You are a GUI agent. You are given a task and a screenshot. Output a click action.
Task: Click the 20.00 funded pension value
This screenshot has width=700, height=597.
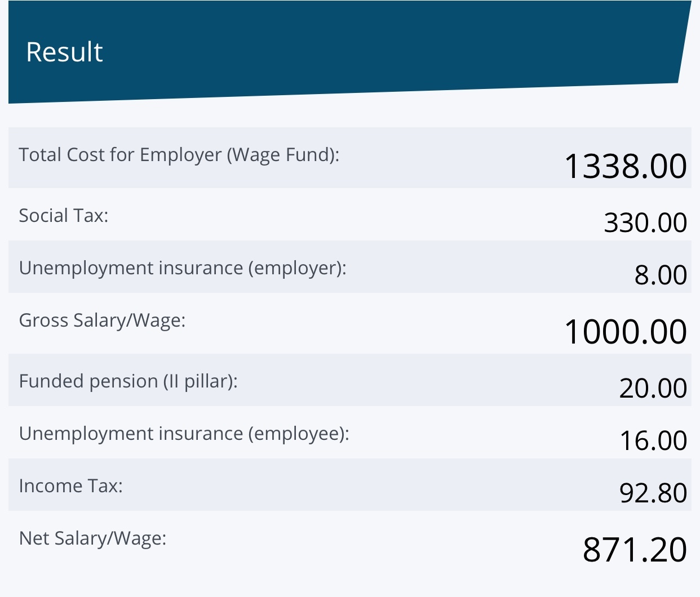(x=653, y=388)
